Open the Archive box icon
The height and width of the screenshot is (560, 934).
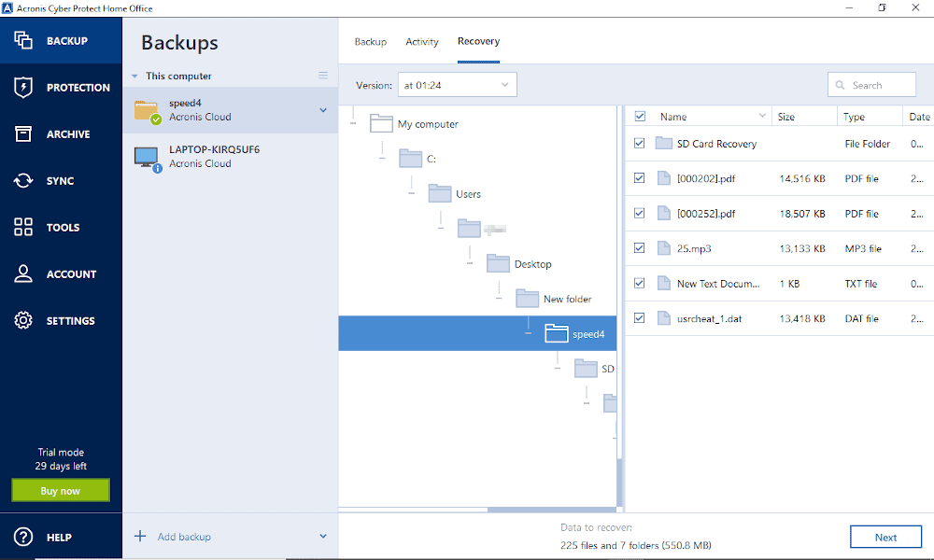tap(23, 133)
